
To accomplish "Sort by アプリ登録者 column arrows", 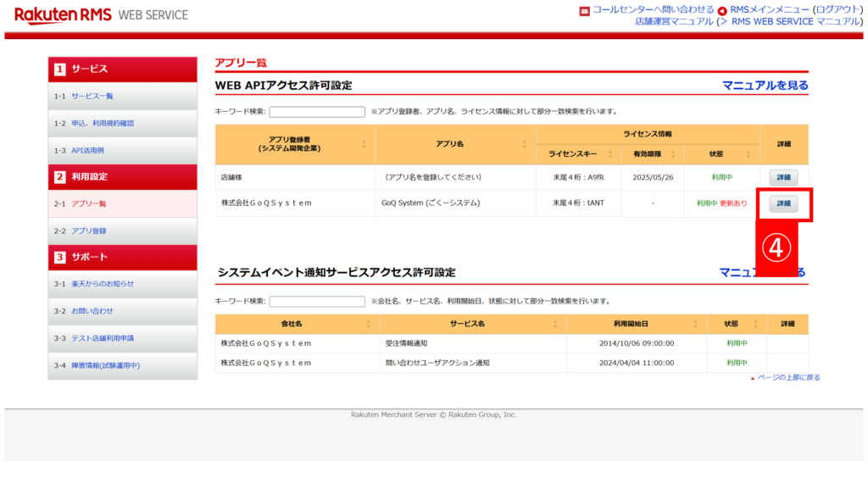I will [x=364, y=144].
